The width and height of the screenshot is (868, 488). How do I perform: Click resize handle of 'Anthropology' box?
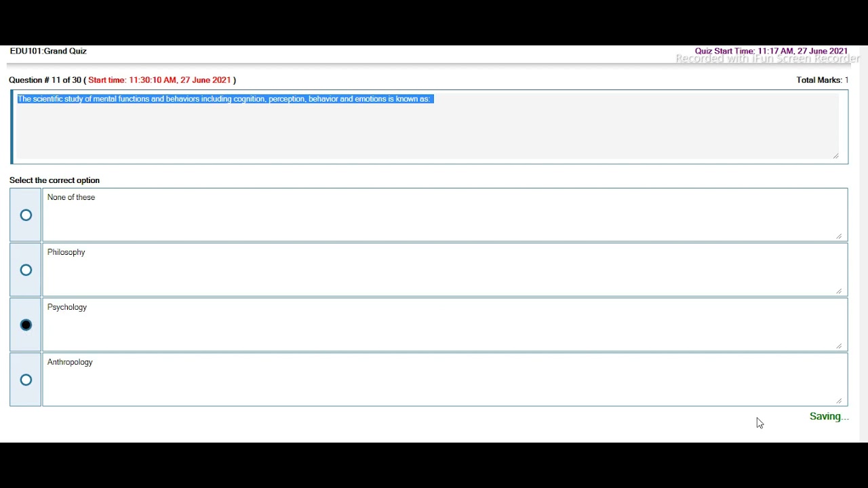pyautogui.click(x=839, y=401)
